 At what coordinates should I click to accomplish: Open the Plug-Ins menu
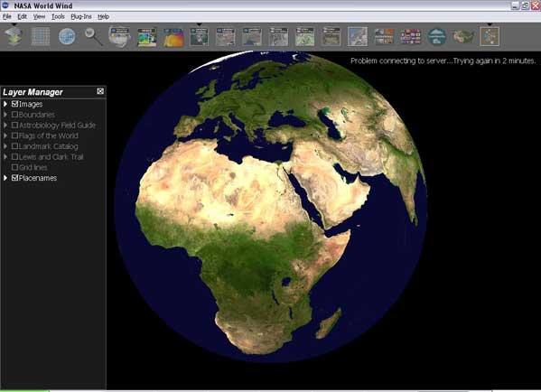click(x=81, y=16)
